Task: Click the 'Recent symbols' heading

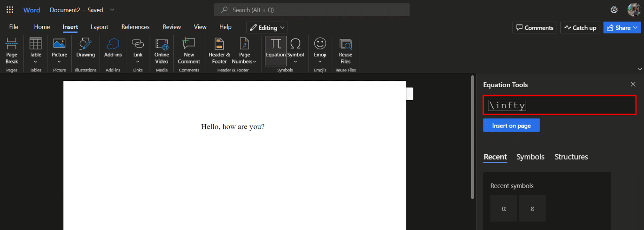Action: pyautogui.click(x=512, y=186)
